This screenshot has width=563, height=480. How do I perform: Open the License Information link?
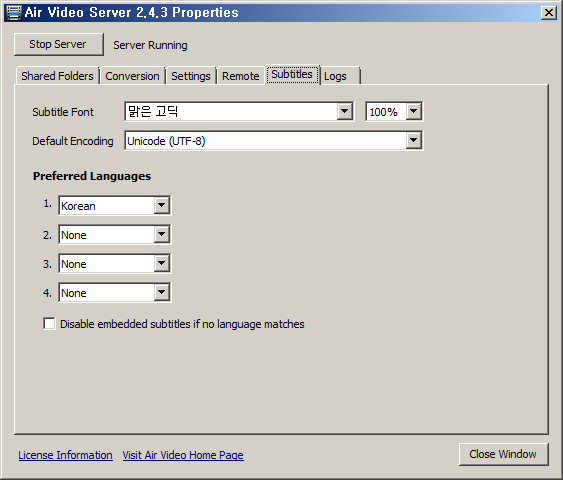click(x=65, y=455)
